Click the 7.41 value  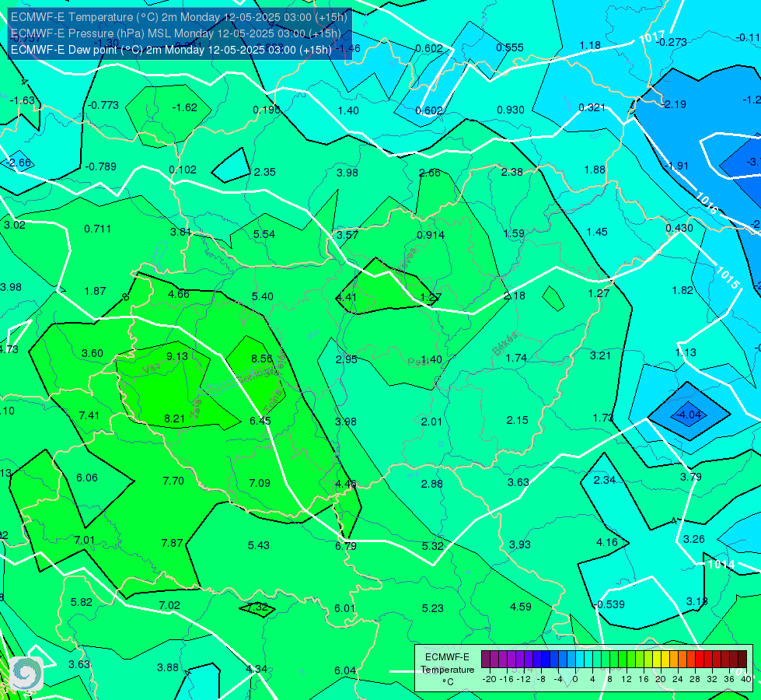point(89,415)
